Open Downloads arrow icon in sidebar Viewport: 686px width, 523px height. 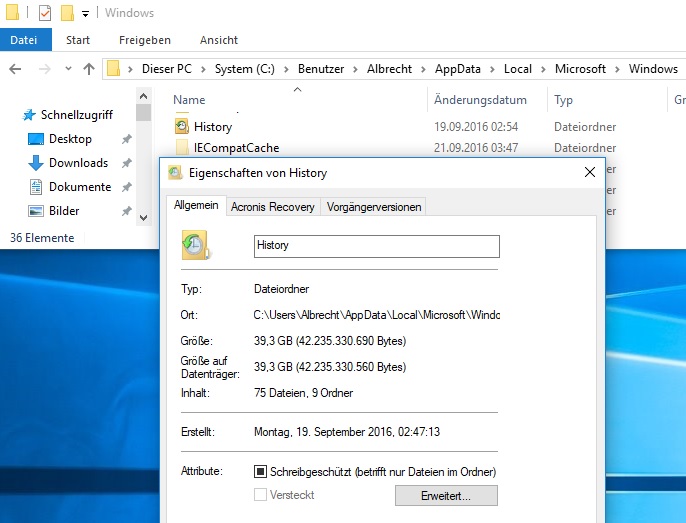[36, 163]
